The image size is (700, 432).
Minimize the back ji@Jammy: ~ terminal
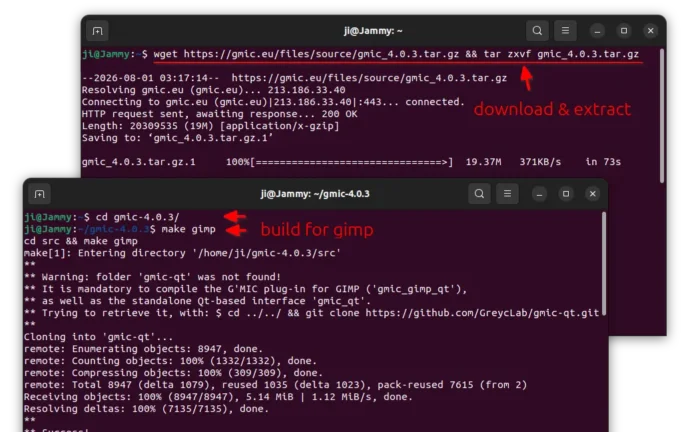pos(597,31)
